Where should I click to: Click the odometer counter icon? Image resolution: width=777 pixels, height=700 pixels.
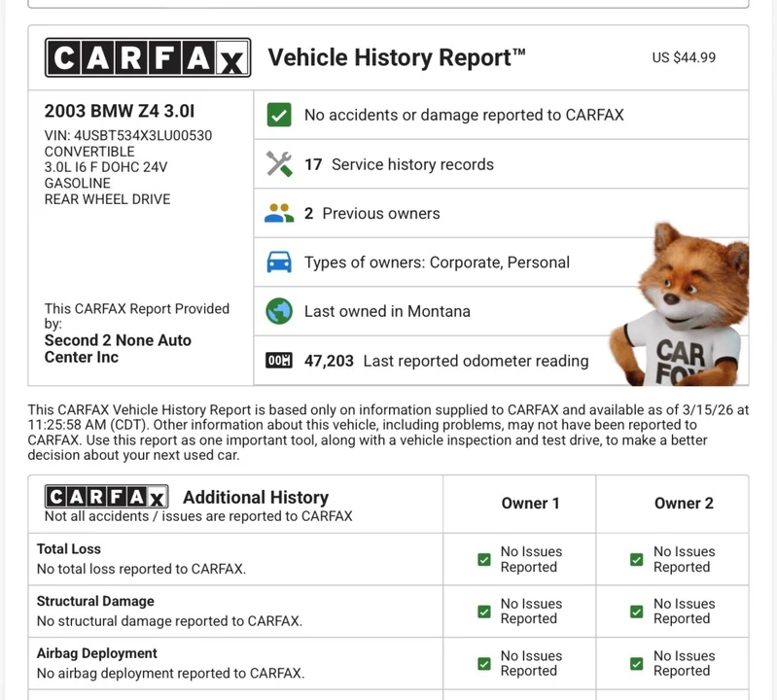(279, 360)
